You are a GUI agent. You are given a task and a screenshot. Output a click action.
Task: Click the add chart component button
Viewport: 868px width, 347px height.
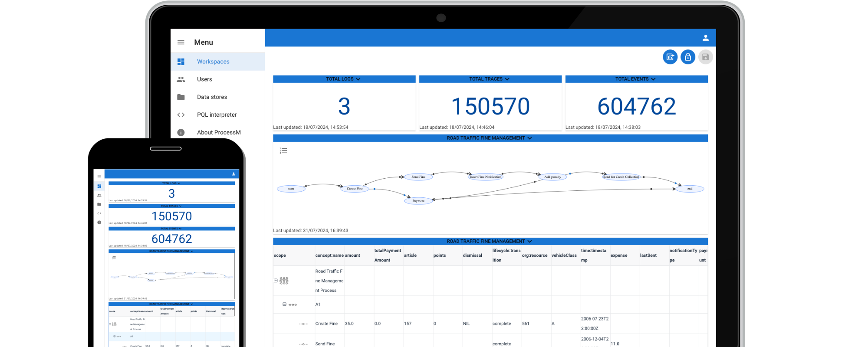tap(670, 57)
